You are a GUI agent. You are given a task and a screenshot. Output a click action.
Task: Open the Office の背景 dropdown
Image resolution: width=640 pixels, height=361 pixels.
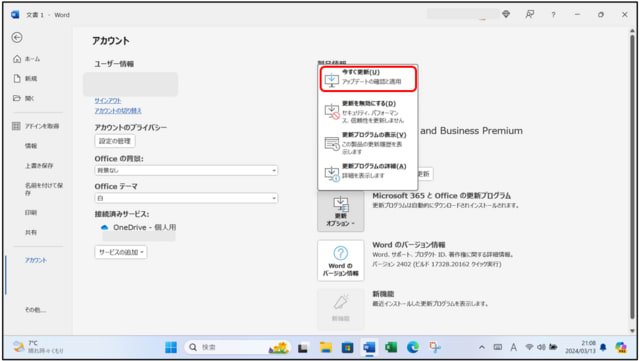click(186, 170)
